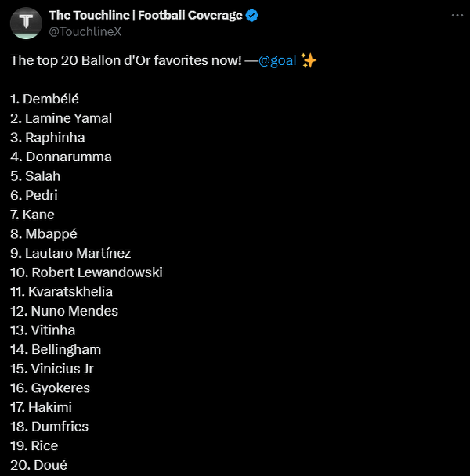This screenshot has width=470, height=476.
Task: Click the "8. Mbappé" line
Action: [44, 233]
